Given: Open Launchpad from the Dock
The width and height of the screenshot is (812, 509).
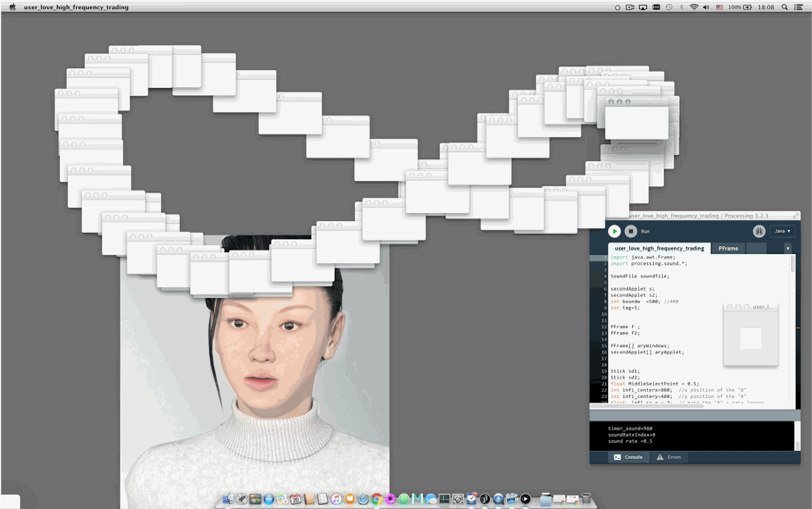Looking at the screenshot, I should (x=241, y=498).
